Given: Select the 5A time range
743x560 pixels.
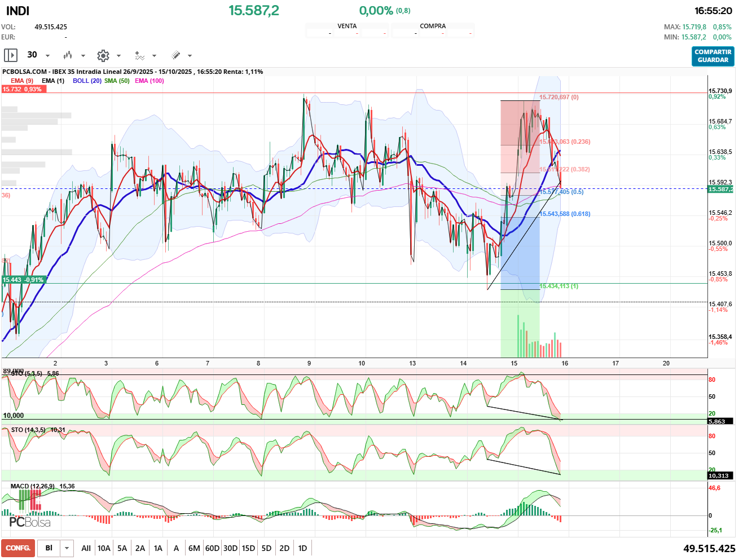Looking at the screenshot, I should coord(122,548).
